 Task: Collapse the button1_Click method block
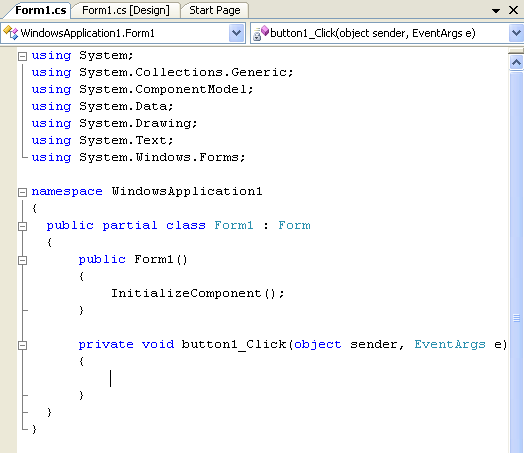tap(22, 345)
